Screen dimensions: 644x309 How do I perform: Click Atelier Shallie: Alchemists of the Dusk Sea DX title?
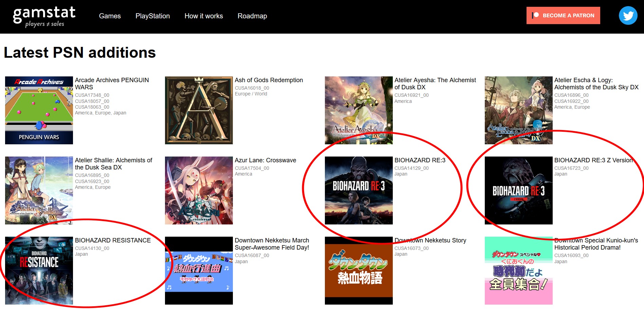click(113, 164)
